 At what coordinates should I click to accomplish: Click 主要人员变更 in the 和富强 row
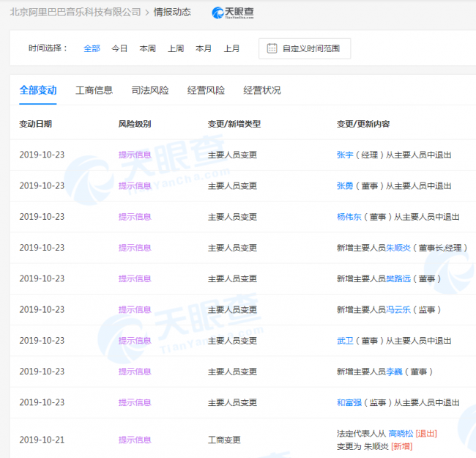click(232, 403)
